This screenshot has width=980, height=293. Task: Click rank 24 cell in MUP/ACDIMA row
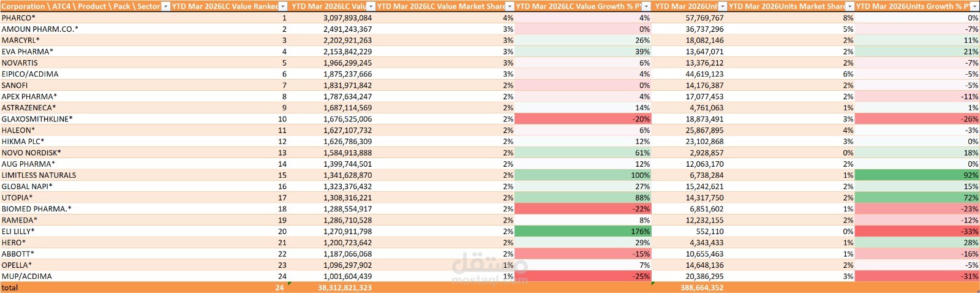tap(282, 276)
